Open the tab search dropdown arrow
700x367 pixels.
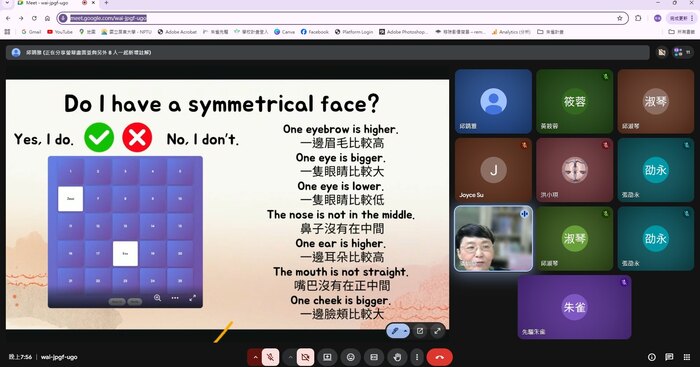[7, 3]
